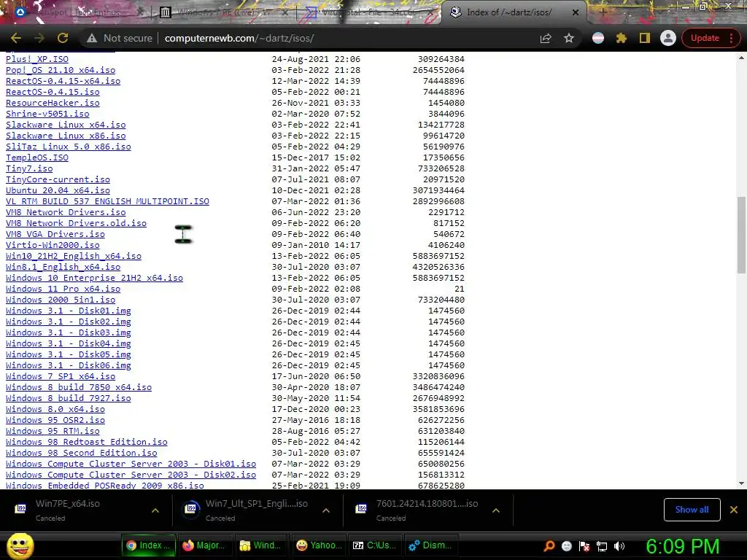747x560 pixels.
Task: Open VM8_VGA_Drivers.iso link
Action: coord(55,234)
